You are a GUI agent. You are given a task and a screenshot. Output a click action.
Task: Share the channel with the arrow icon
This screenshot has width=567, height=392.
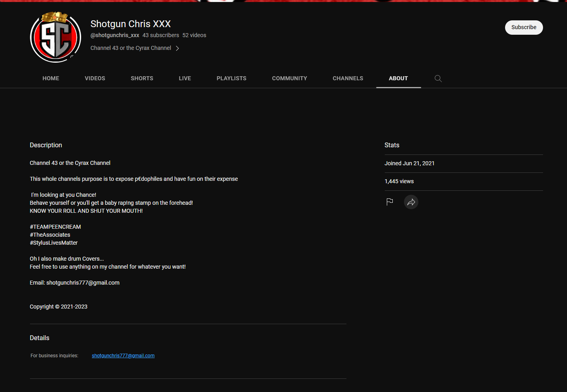(x=411, y=202)
